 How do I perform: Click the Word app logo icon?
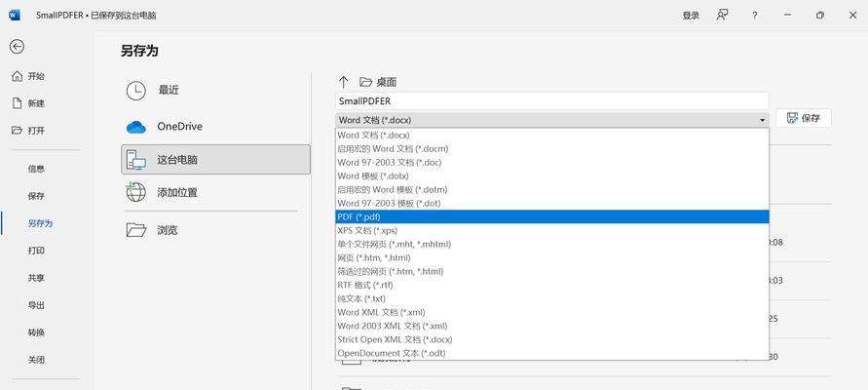(14, 15)
